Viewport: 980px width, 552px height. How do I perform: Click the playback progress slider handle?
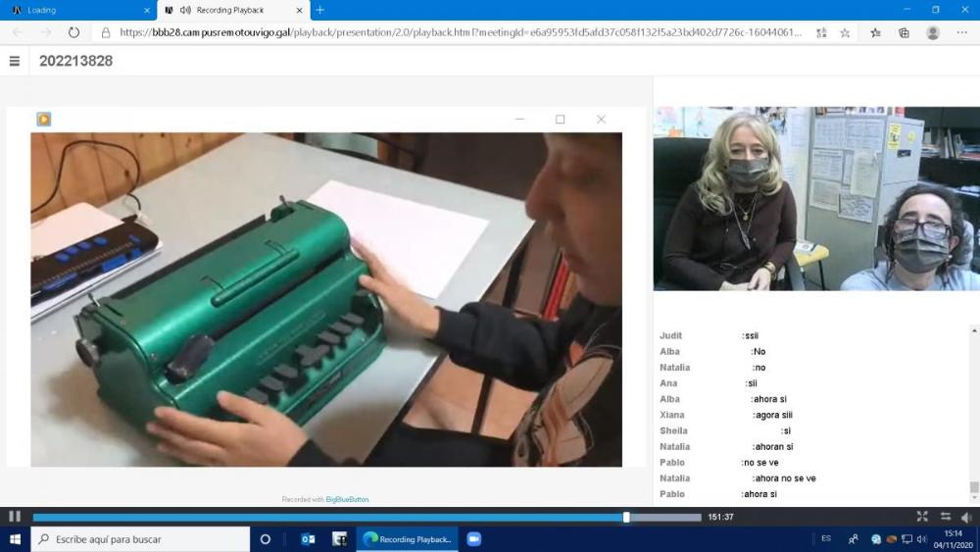(626, 517)
